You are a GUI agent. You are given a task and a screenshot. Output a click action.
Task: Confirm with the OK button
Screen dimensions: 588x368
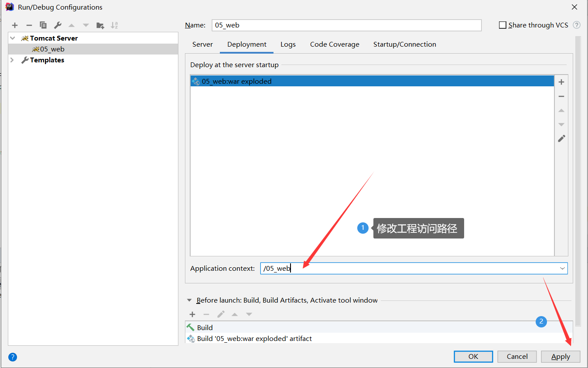coord(473,356)
